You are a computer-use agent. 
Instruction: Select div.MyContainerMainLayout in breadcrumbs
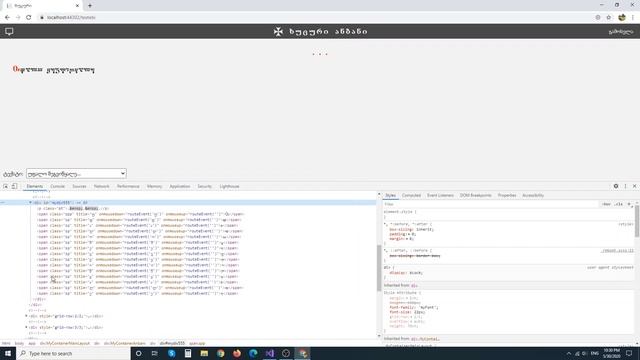click(64, 343)
